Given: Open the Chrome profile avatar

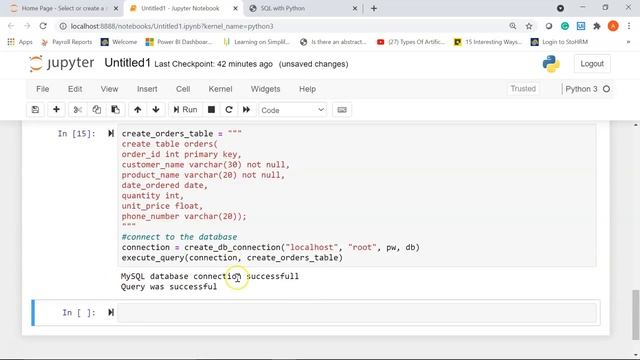Looking at the screenshot, I should (613, 26).
